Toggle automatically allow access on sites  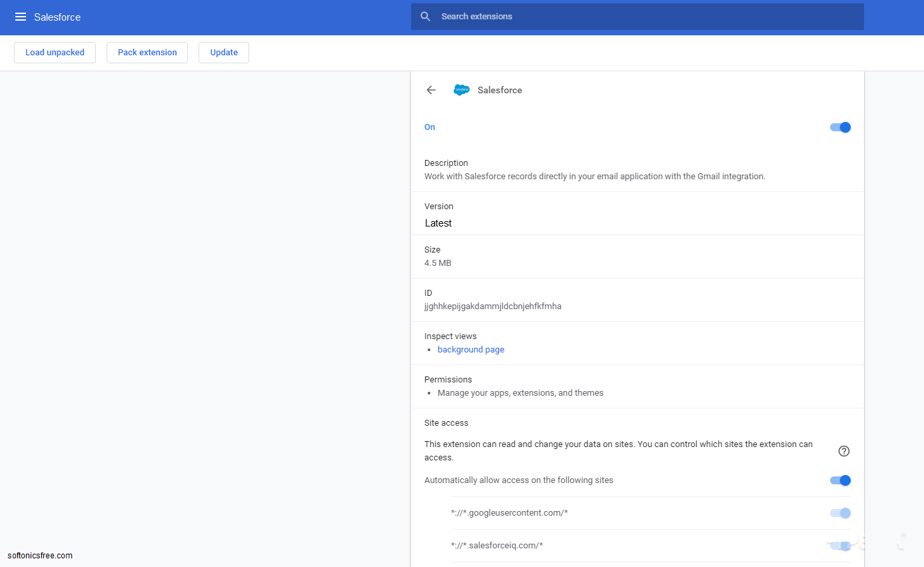click(x=840, y=480)
